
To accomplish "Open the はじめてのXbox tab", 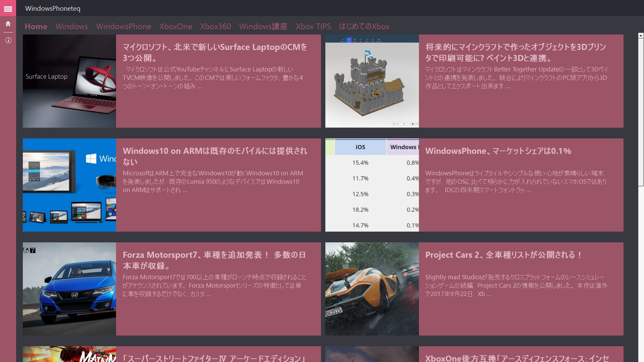I will tap(364, 26).
